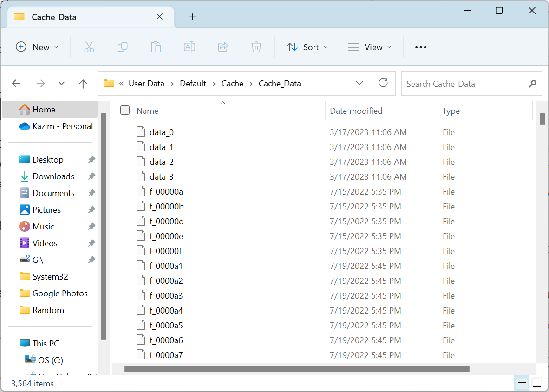Click the Share icon in toolbar

point(223,47)
